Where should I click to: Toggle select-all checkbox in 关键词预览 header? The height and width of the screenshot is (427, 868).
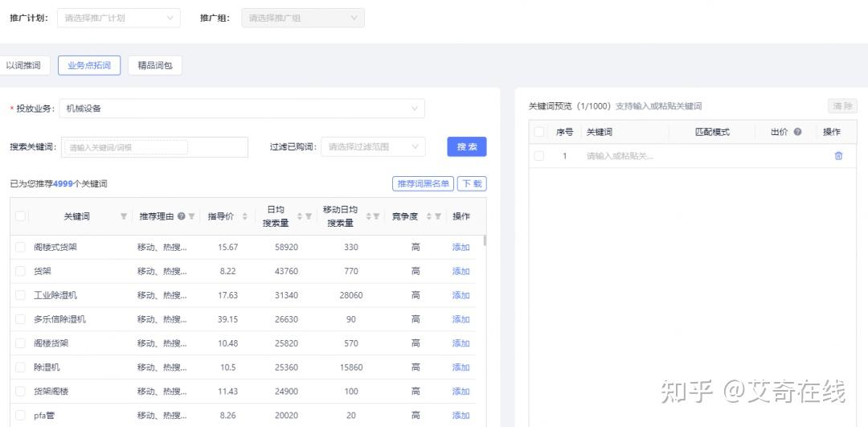tap(539, 133)
